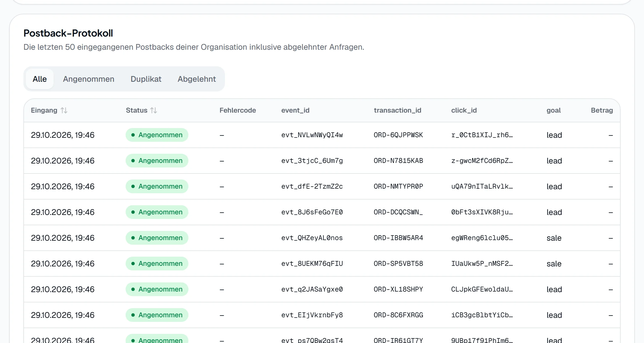The image size is (644, 343).
Task: Click the event_id column header
Action: (x=295, y=110)
